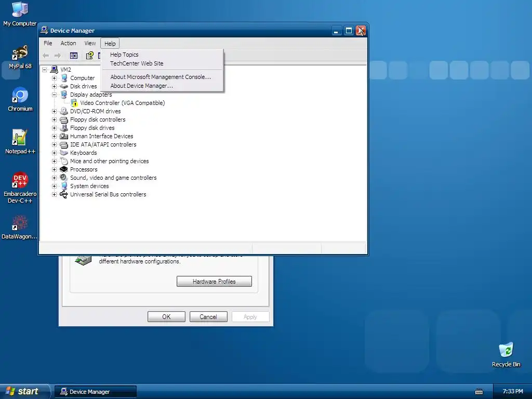The image size is (532, 399).
Task: Select the VM2 computer root icon
Action: (x=54, y=70)
